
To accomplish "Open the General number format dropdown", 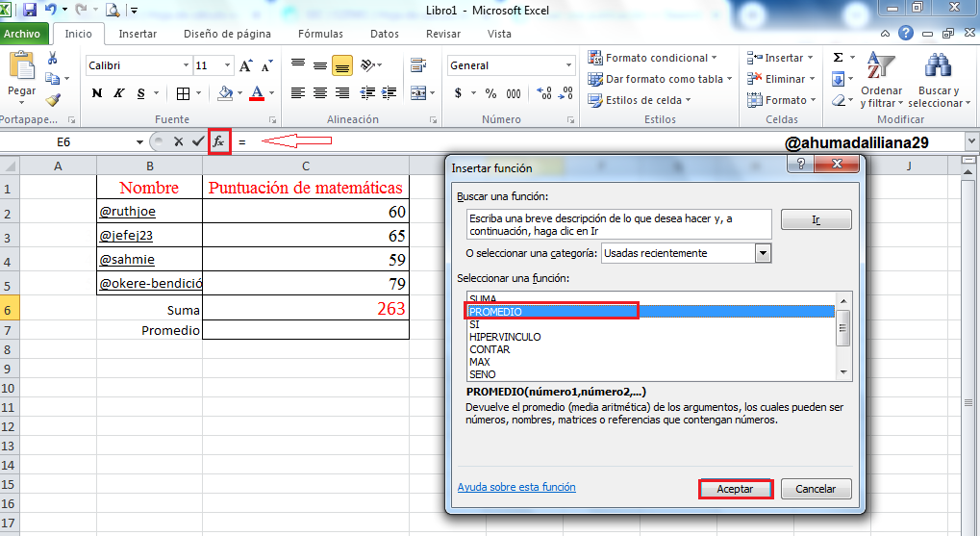I will (x=568, y=65).
